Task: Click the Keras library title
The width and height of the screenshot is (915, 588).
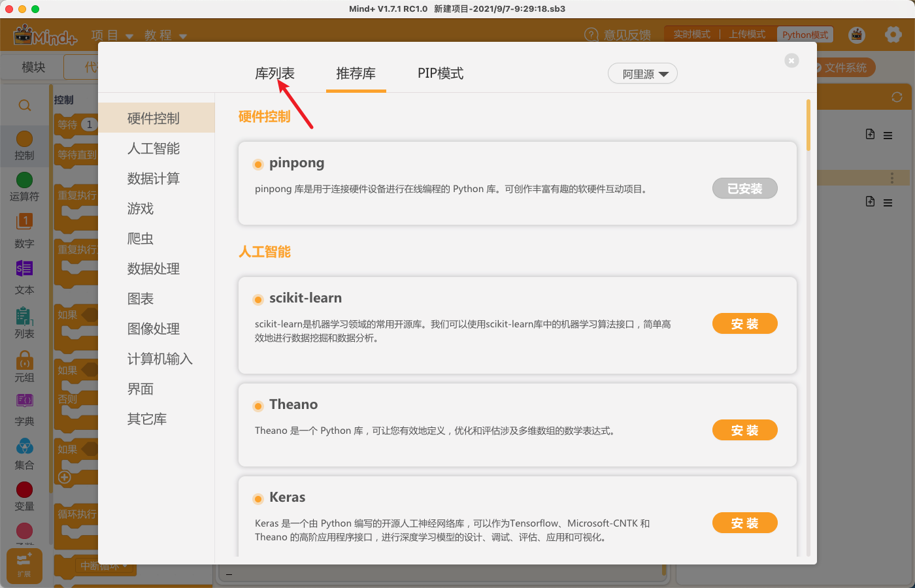Action: pyautogui.click(x=288, y=497)
